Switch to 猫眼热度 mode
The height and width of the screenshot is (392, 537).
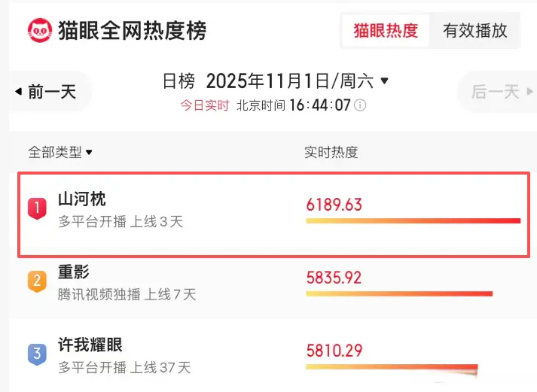(386, 31)
